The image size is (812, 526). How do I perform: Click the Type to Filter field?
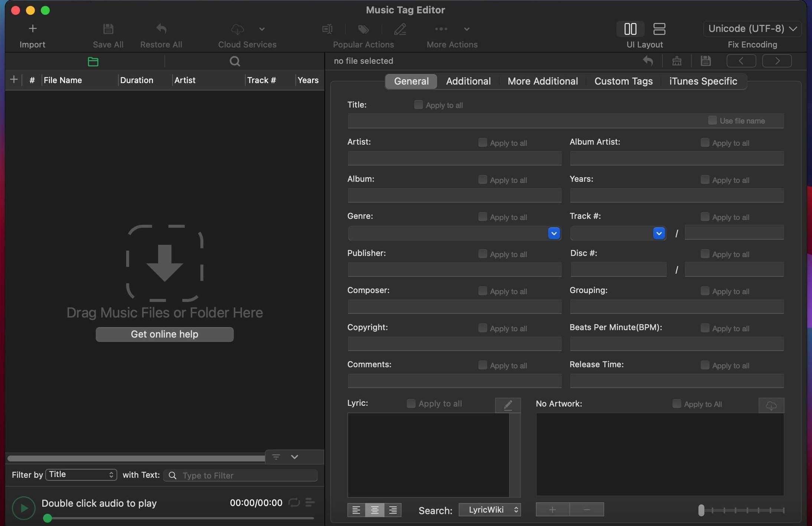click(x=240, y=476)
